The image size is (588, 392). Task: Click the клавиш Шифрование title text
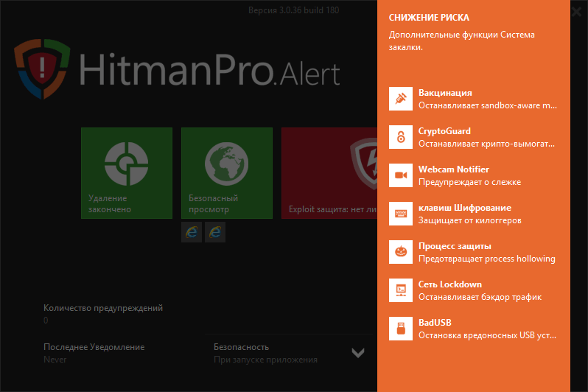(x=465, y=208)
